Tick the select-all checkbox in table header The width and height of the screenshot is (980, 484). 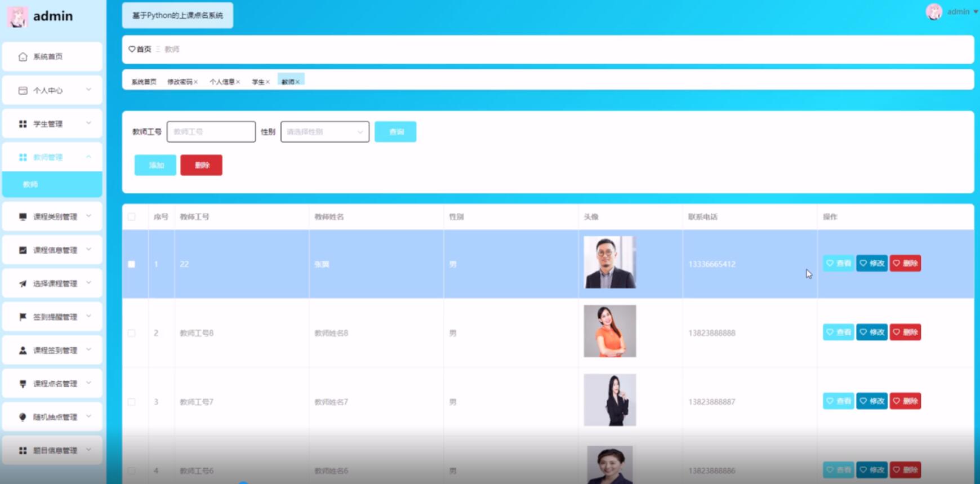point(132,217)
